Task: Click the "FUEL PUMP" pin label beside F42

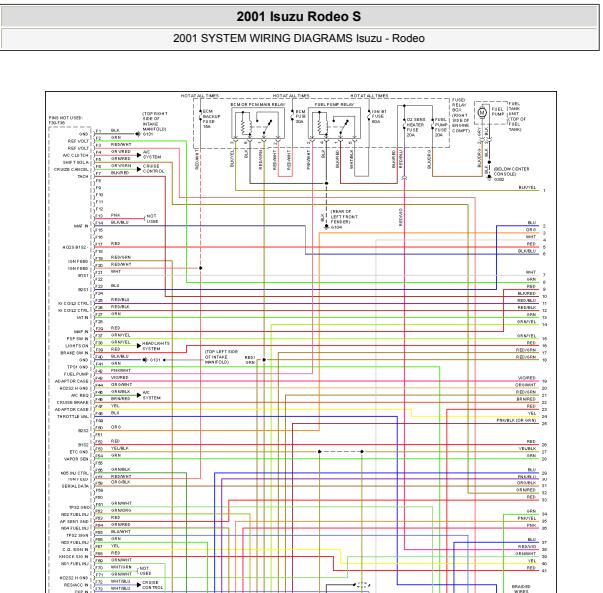Action: [76, 374]
